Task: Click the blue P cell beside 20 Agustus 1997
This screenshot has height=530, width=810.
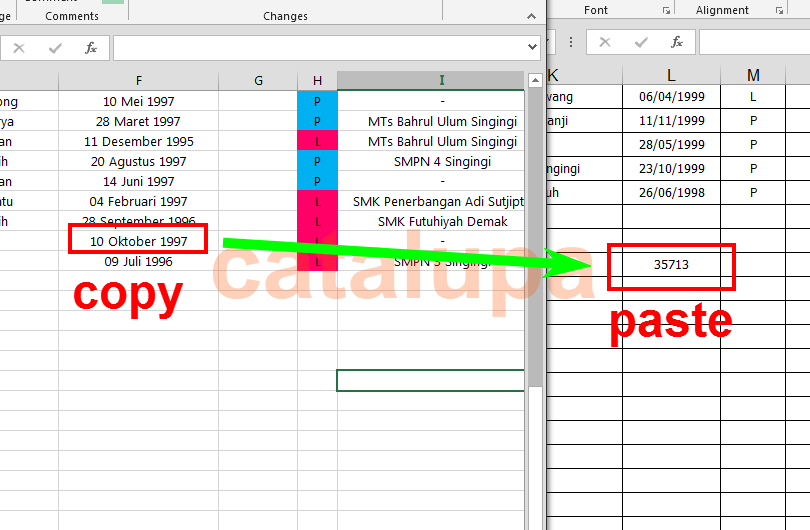Action: (x=317, y=162)
